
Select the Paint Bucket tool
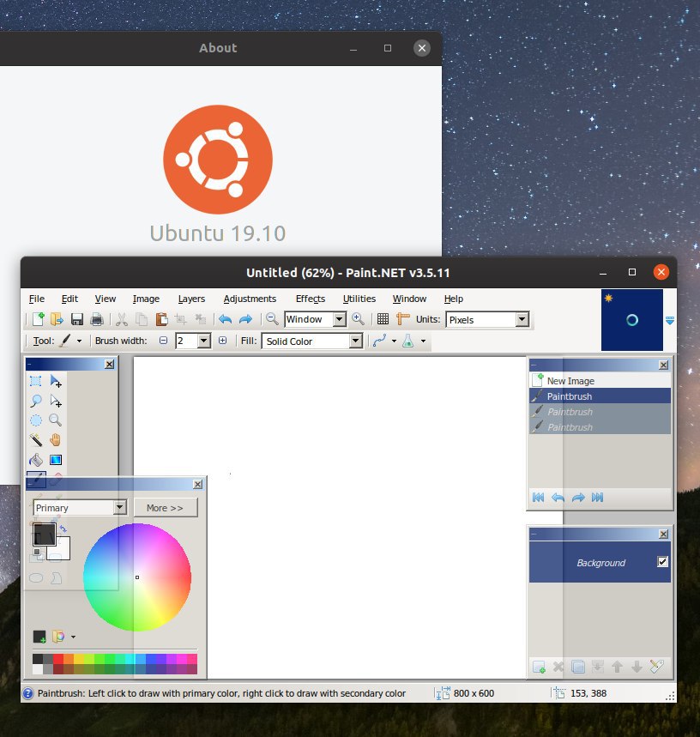tap(36, 460)
